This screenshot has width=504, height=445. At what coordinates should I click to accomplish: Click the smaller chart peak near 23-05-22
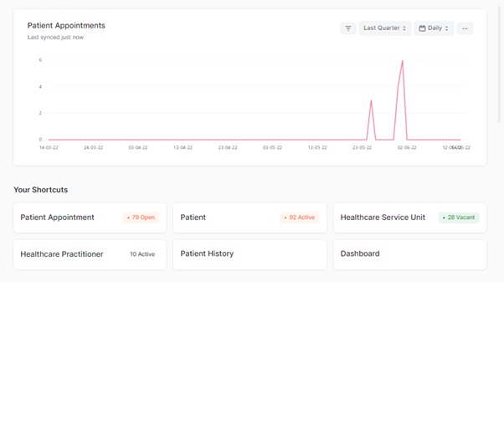tap(371, 101)
